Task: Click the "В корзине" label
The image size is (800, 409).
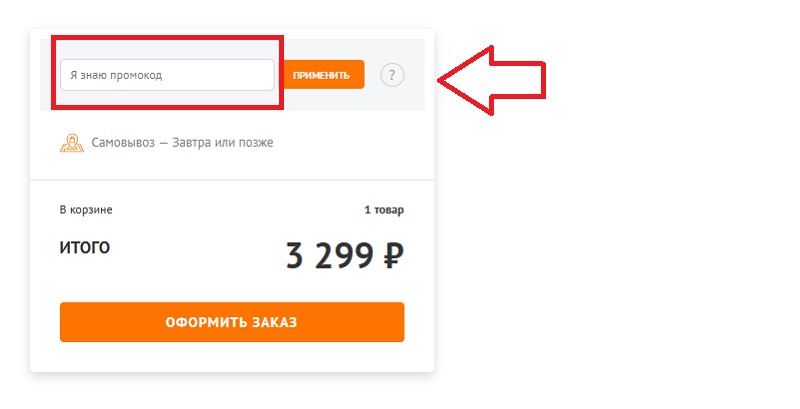Action: [x=86, y=210]
